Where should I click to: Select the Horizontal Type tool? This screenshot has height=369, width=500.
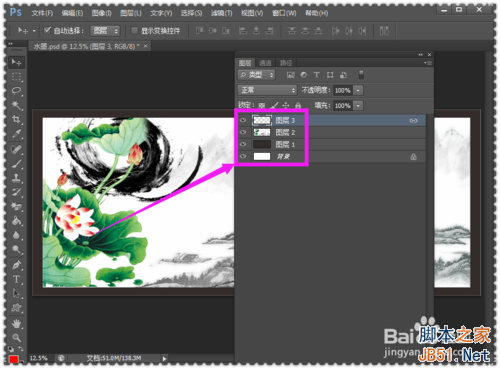tap(16, 279)
